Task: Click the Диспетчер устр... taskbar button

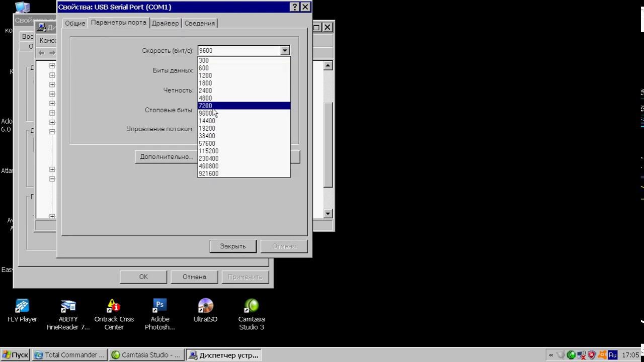Action: 223,355
